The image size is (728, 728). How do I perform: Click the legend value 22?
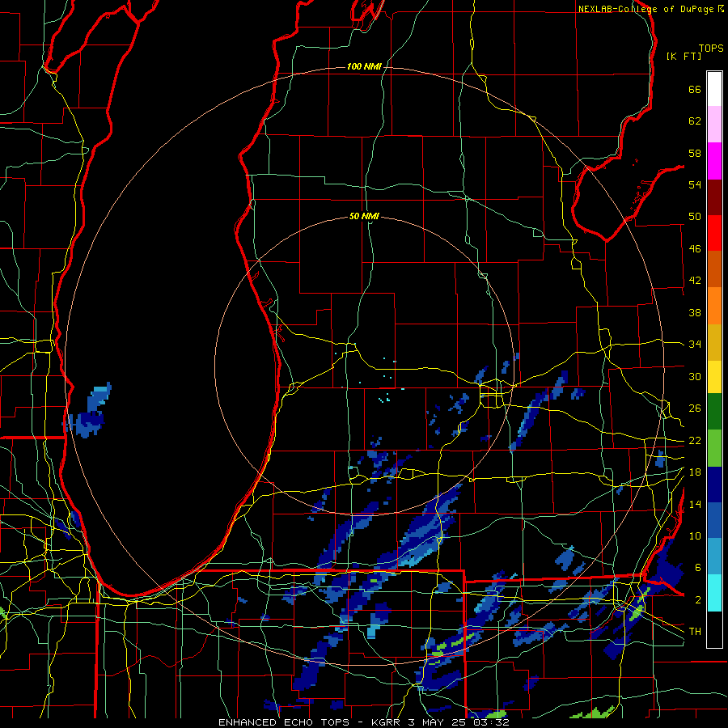tap(695, 440)
